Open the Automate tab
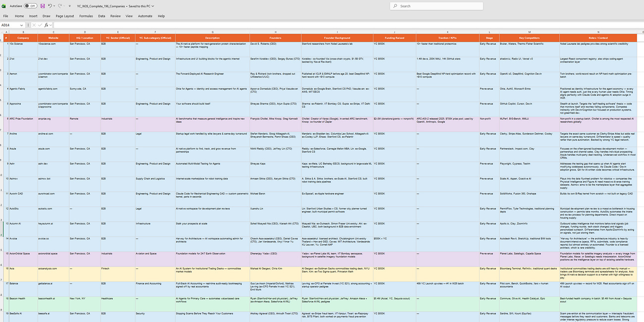Image resolution: width=644 pixels, height=322 pixels. coord(145,16)
